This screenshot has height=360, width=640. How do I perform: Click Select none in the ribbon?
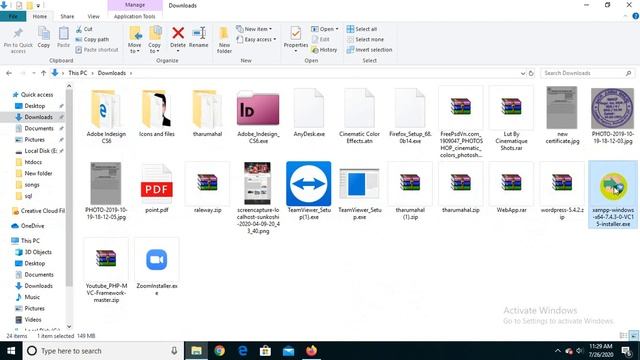coord(365,39)
